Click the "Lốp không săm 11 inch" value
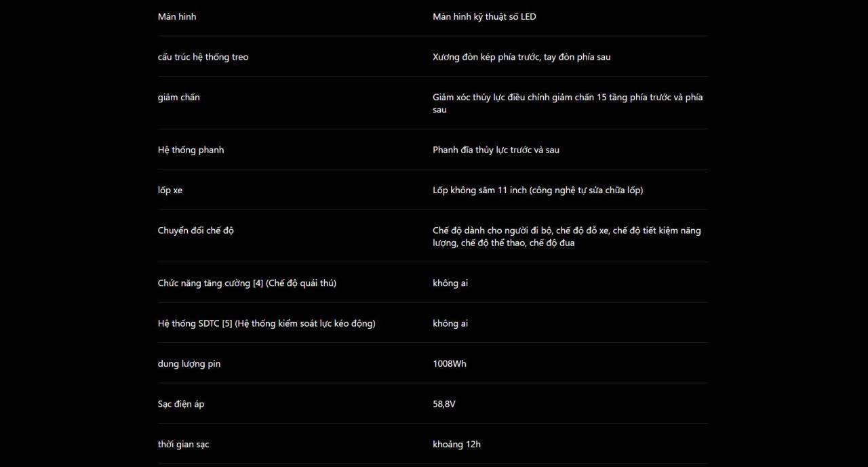The width and height of the screenshot is (868, 467). pos(538,190)
